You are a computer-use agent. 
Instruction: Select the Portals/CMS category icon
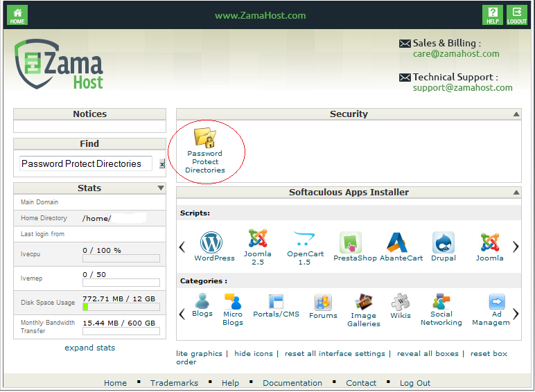click(x=276, y=301)
